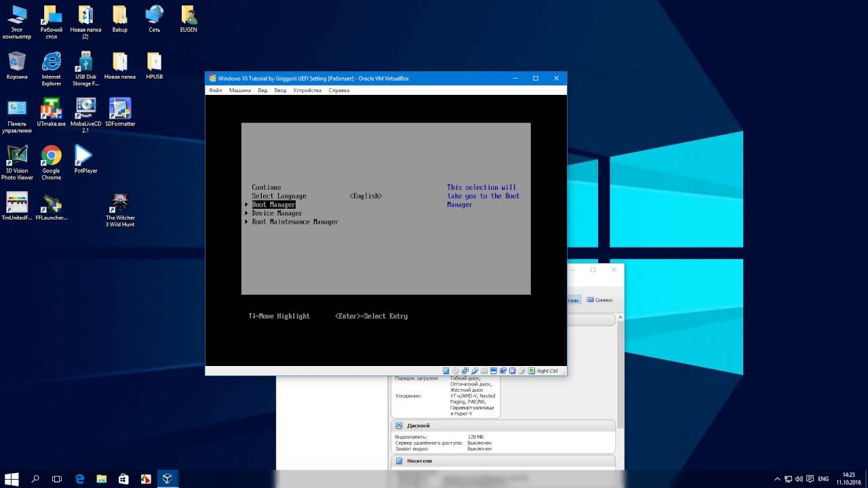Open the Справка menu
This screenshot has width=868, height=488.
coord(339,90)
